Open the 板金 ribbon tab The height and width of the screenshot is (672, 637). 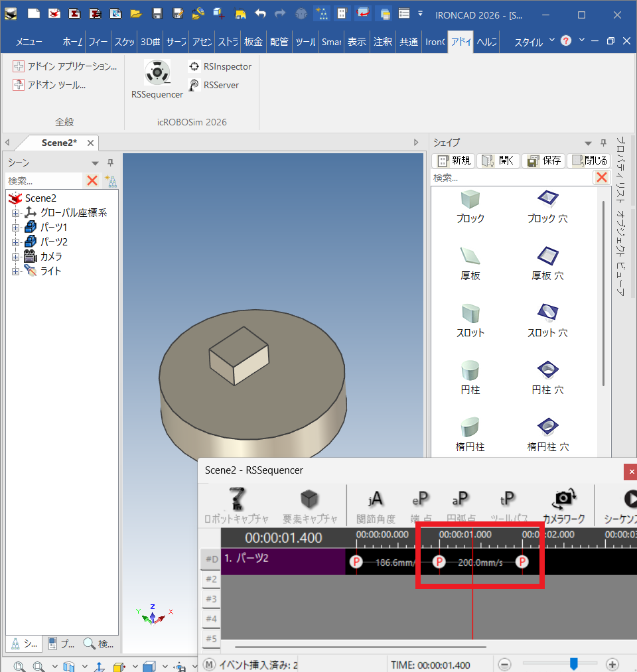tap(253, 42)
